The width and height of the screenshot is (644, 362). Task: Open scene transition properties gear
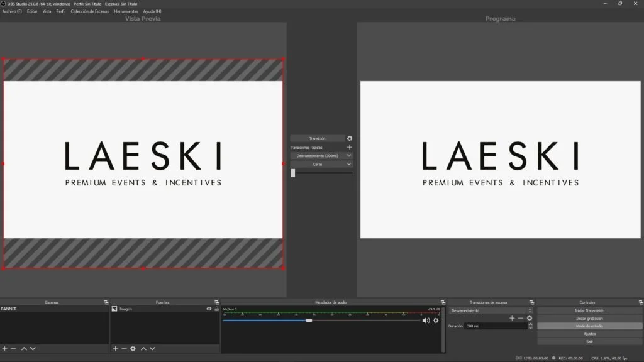(530, 318)
